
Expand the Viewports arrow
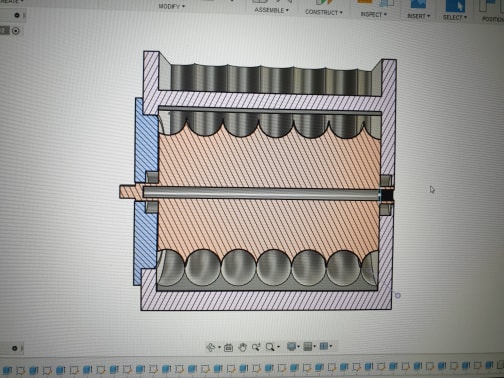tap(331, 346)
